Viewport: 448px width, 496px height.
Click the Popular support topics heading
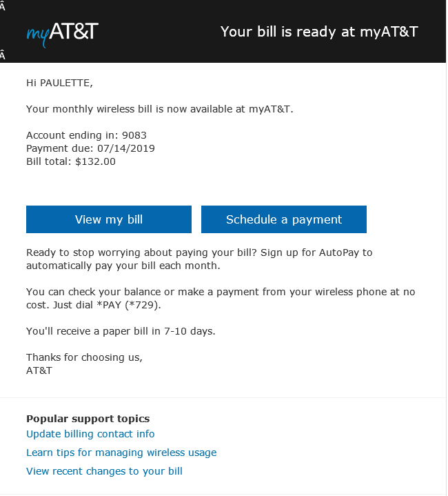pos(88,419)
